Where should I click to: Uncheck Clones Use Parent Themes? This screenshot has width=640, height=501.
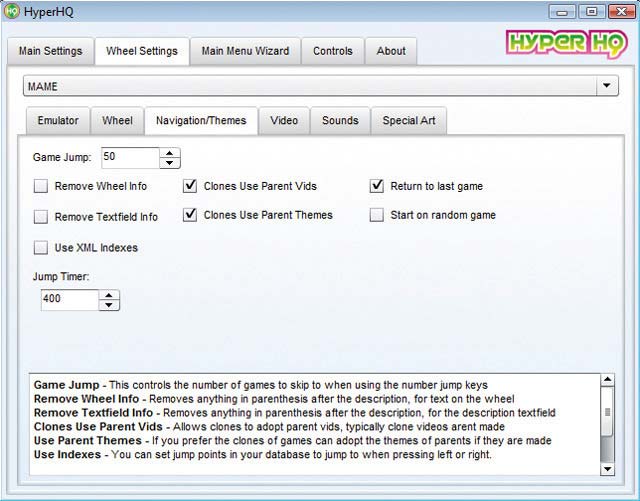190,215
